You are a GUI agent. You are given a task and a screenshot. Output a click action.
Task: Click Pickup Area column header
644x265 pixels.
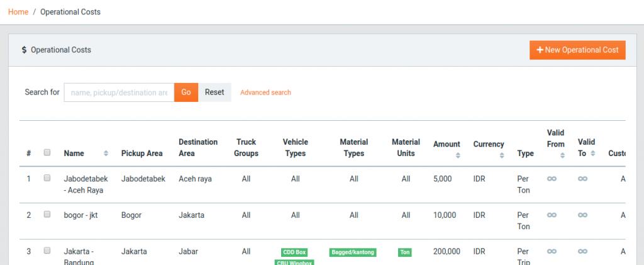click(142, 153)
